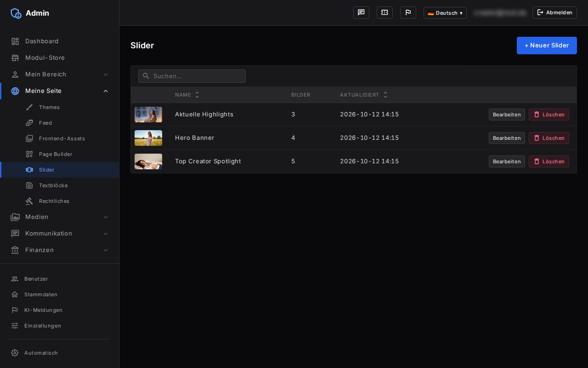
Task: Click Bearbeiten for Hero Banner
Action: pos(507,138)
